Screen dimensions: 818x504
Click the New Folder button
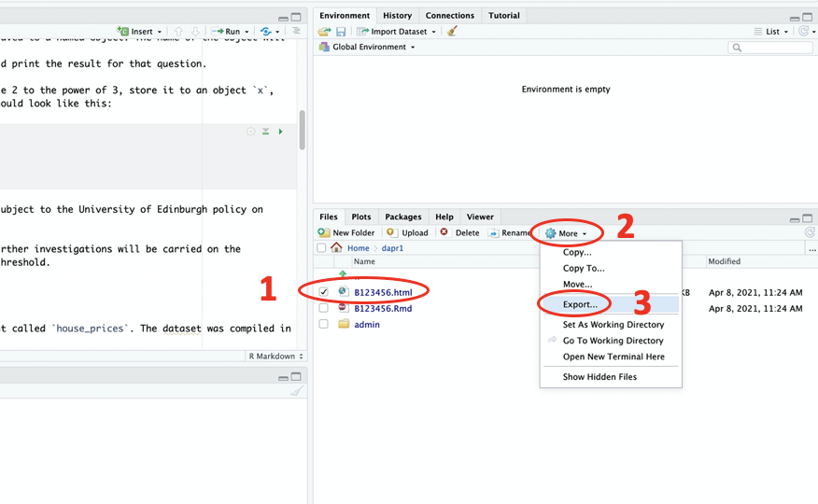point(346,232)
